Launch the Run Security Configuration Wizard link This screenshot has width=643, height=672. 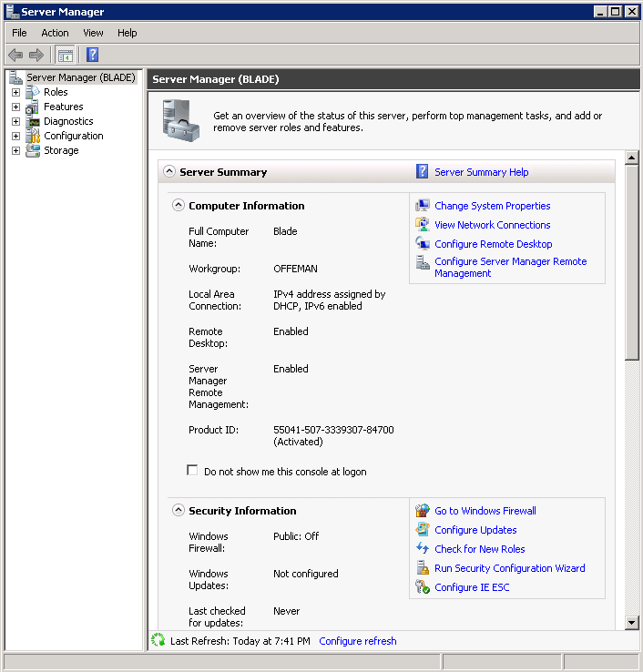click(510, 568)
